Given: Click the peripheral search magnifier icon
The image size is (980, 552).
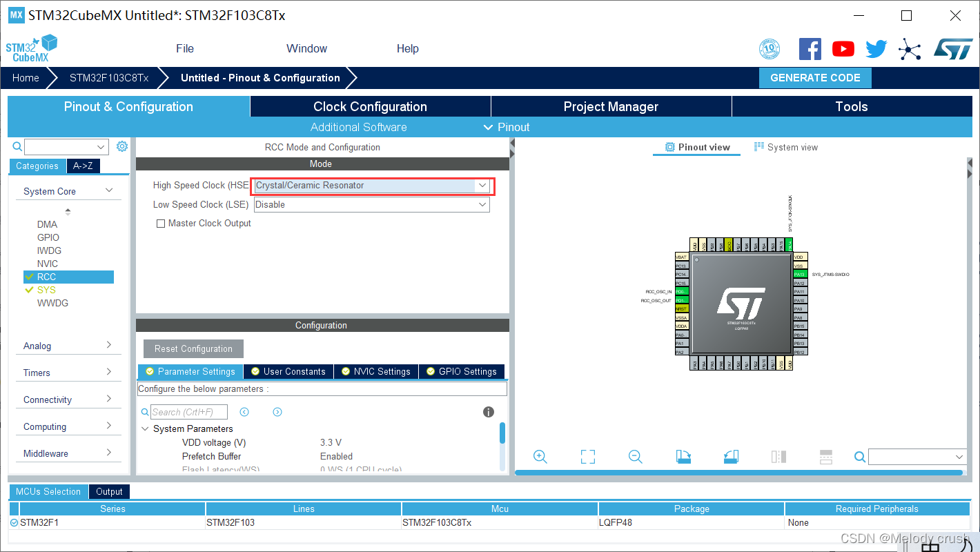Looking at the screenshot, I should point(17,146).
